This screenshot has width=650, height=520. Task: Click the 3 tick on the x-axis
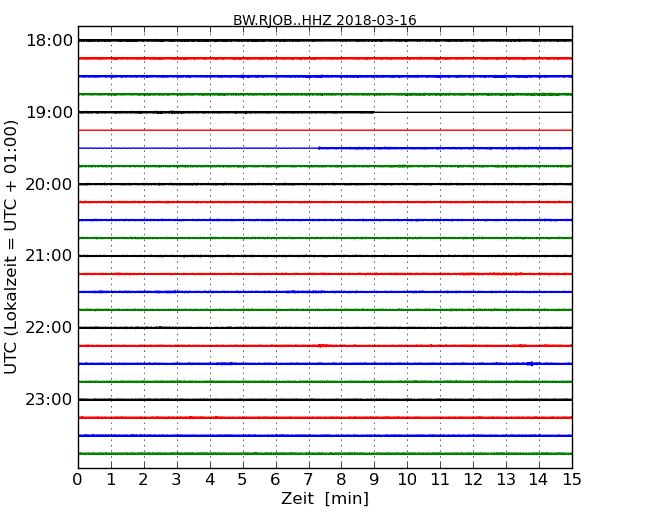pyautogui.click(x=177, y=479)
